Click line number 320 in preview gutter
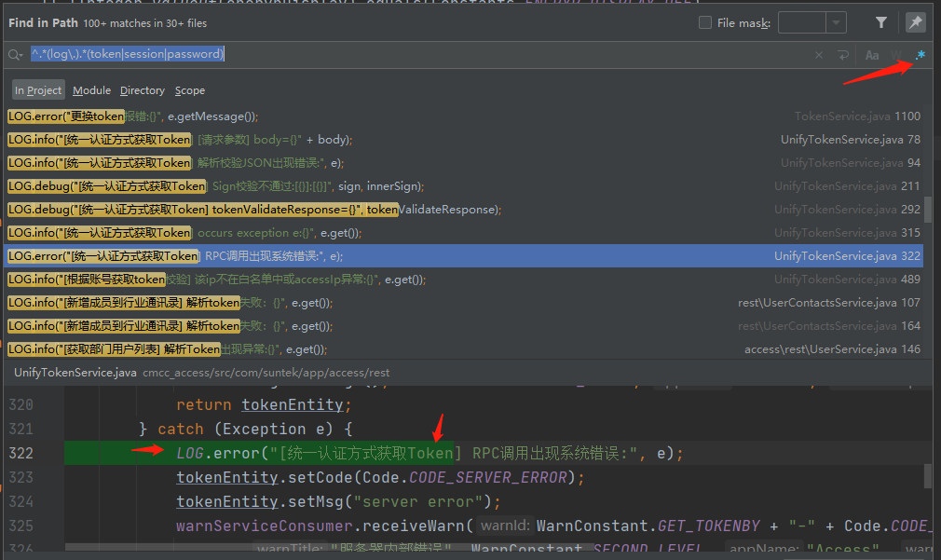Screen dimensions: 941x560 click(x=21, y=405)
